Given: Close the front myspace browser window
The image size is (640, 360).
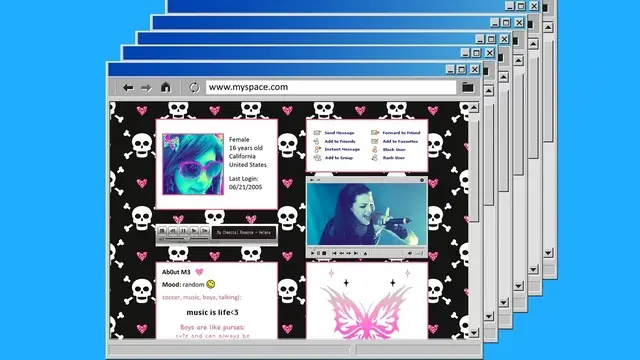Looking at the screenshot, I should (474, 70).
